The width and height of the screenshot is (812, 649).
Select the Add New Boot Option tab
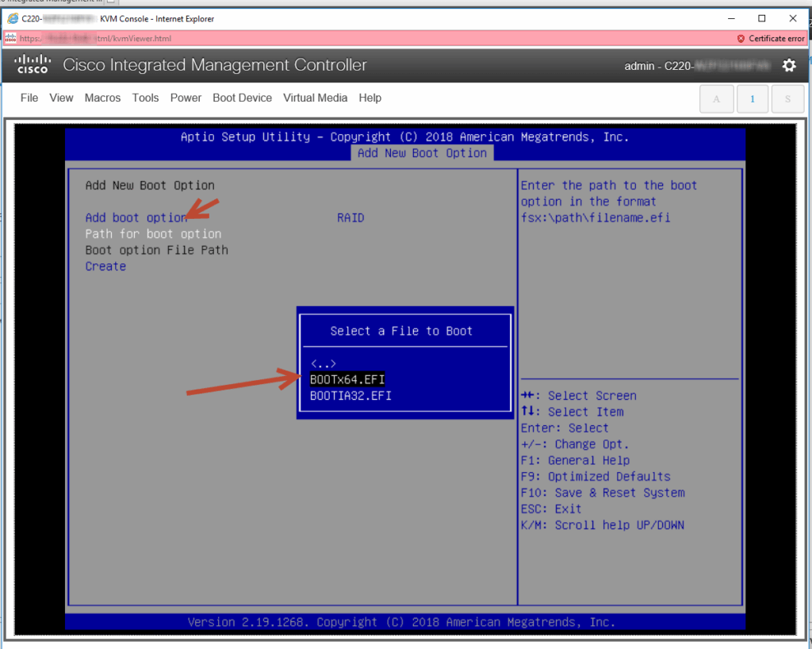click(422, 153)
